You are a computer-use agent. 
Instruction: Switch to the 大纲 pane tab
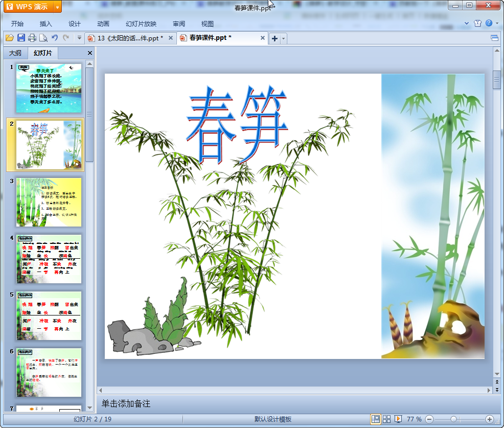[15, 53]
